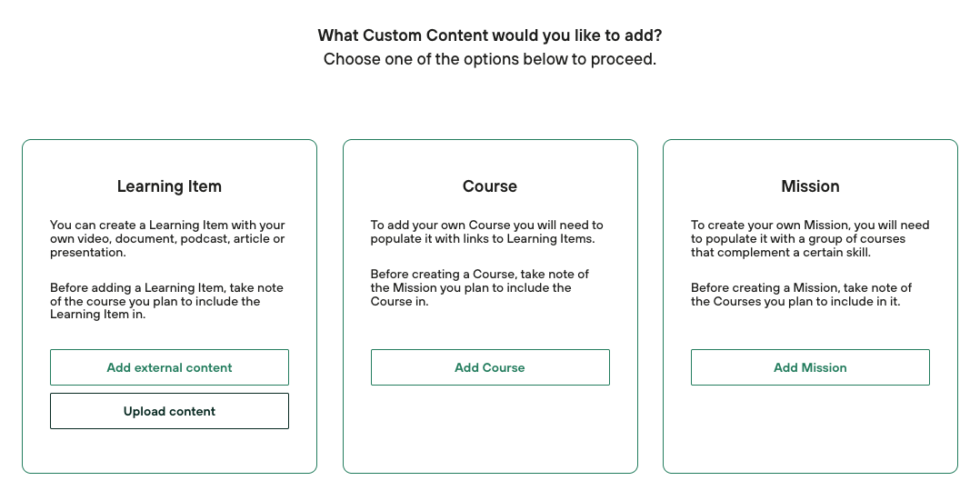
Task: Click blank space under the Upload content button
Action: pyautogui.click(x=169, y=451)
